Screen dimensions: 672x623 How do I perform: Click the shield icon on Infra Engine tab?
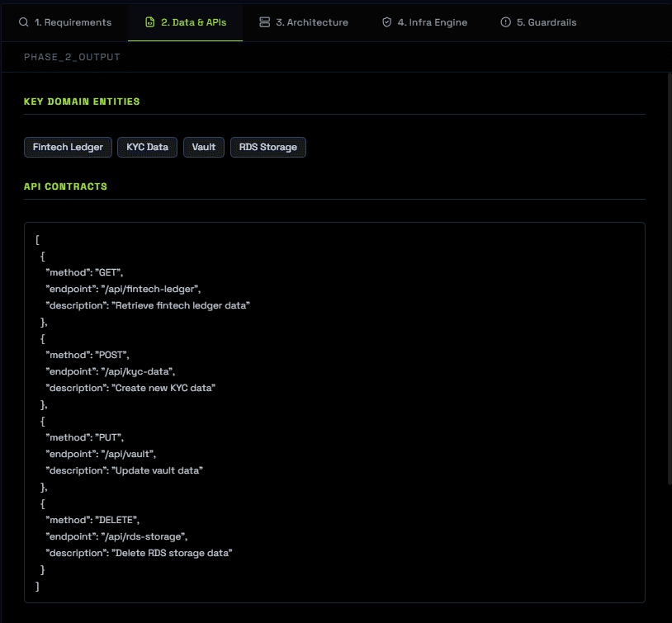click(386, 22)
